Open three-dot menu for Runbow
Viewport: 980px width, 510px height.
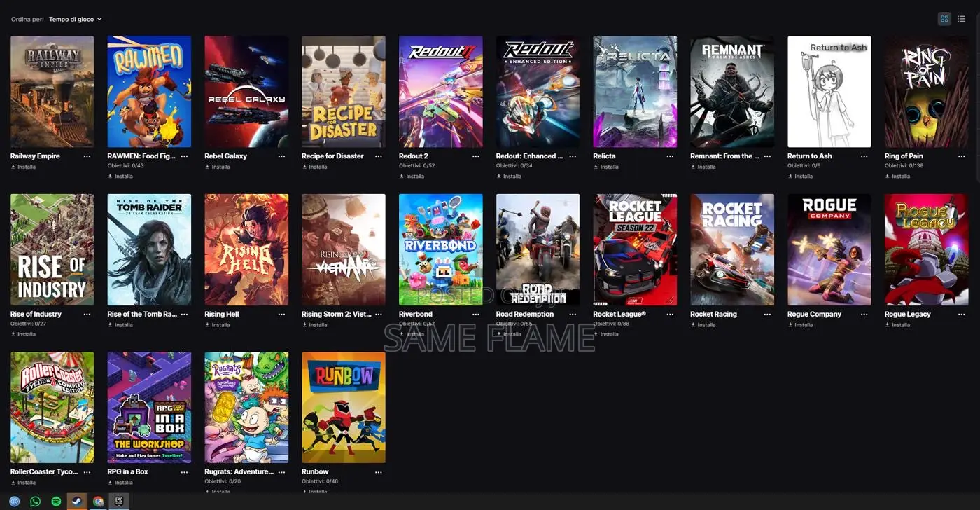[x=379, y=472]
